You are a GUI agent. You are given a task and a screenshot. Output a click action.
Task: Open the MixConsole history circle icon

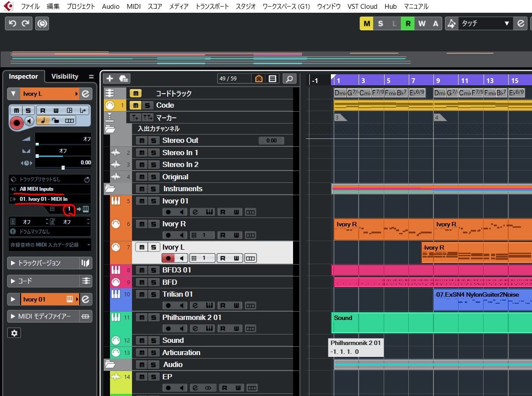(x=42, y=23)
